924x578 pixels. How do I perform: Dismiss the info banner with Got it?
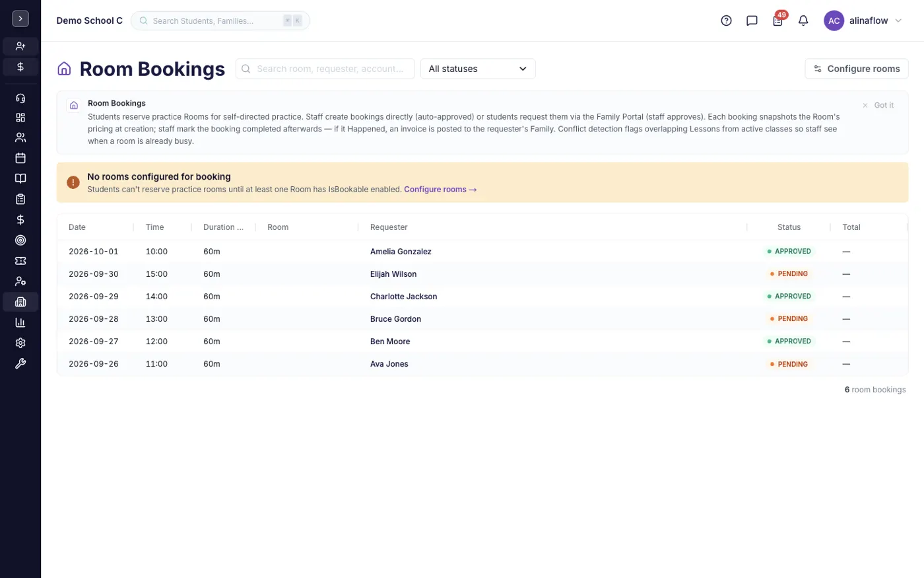tap(878, 105)
